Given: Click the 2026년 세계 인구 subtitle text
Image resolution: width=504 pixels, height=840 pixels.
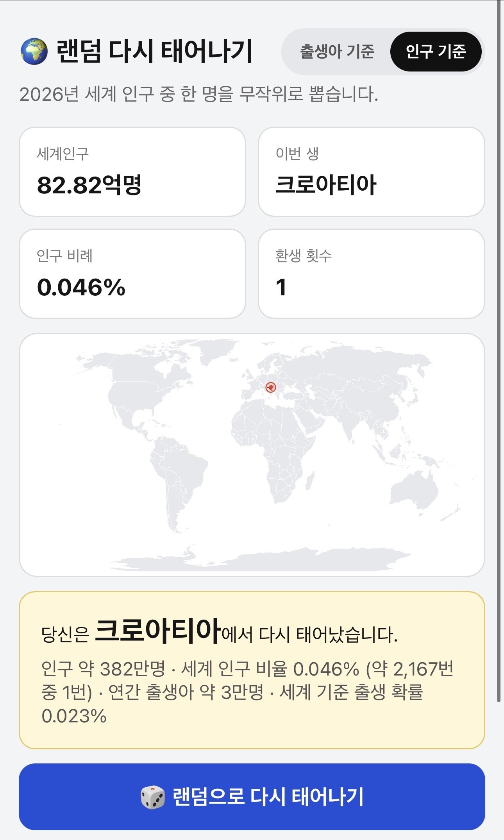Looking at the screenshot, I should [x=199, y=94].
